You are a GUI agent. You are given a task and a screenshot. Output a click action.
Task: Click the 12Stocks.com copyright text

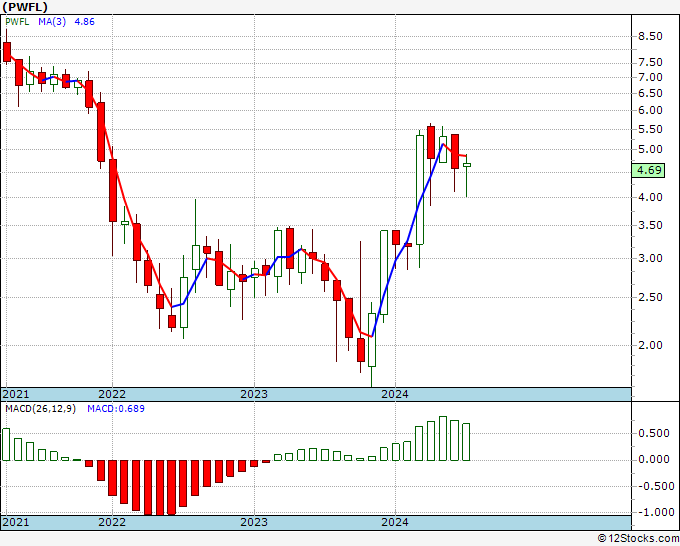pos(638,539)
